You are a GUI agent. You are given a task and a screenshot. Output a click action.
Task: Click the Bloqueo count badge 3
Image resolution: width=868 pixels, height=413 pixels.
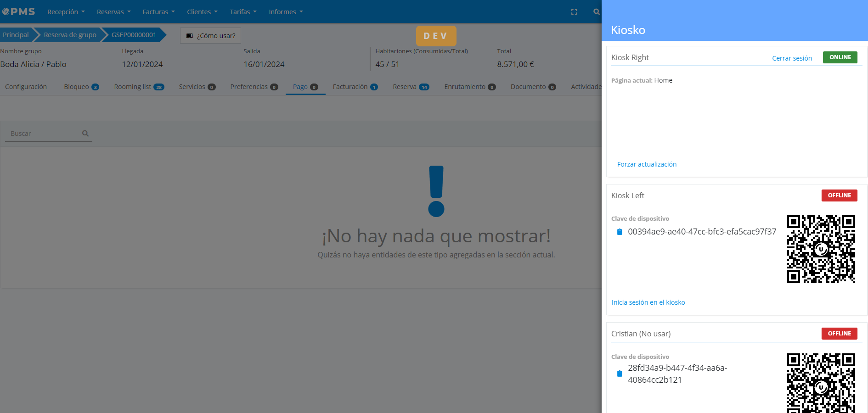95,87
